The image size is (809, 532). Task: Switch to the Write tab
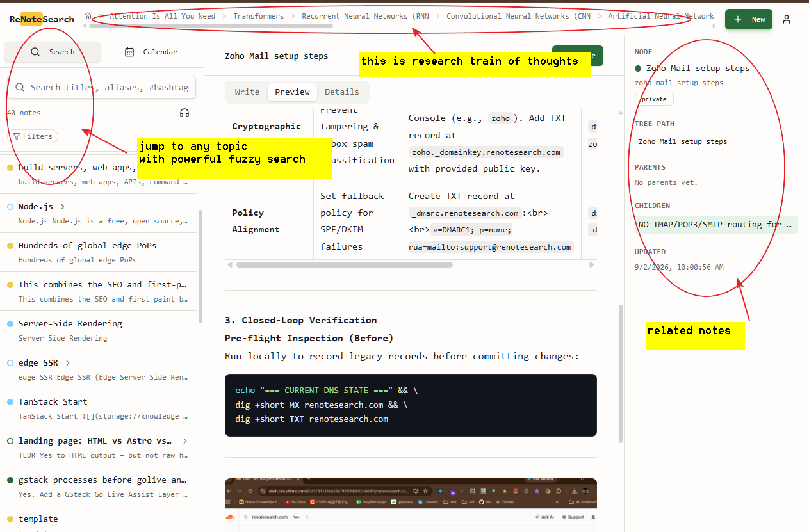point(247,92)
